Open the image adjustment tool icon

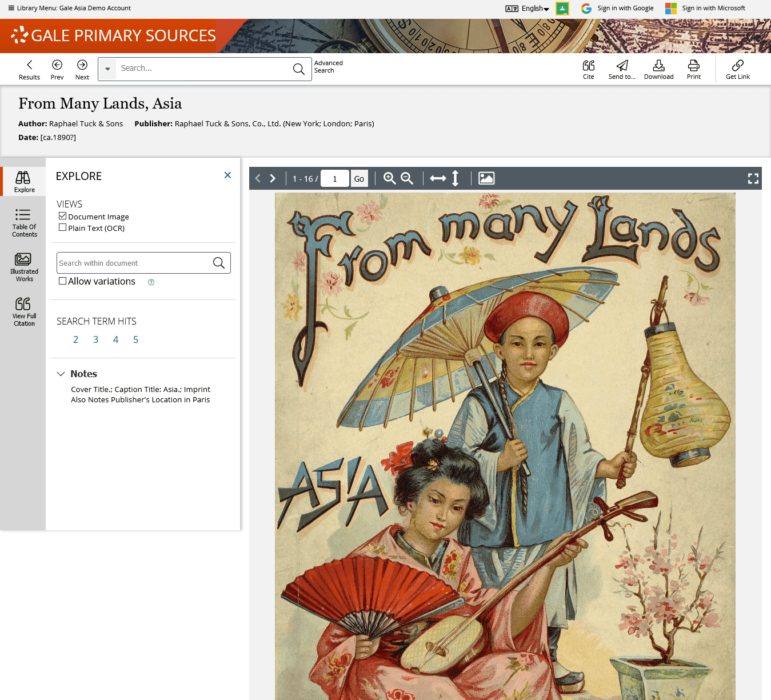[x=486, y=178]
